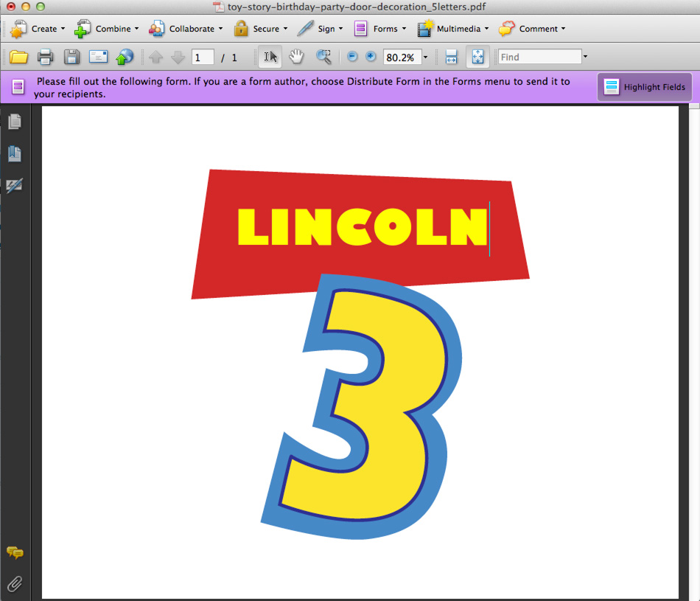The height and width of the screenshot is (601, 700).
Task: Click the Create starburst icon
Action: pyautogui.click(x=18, y=29)
